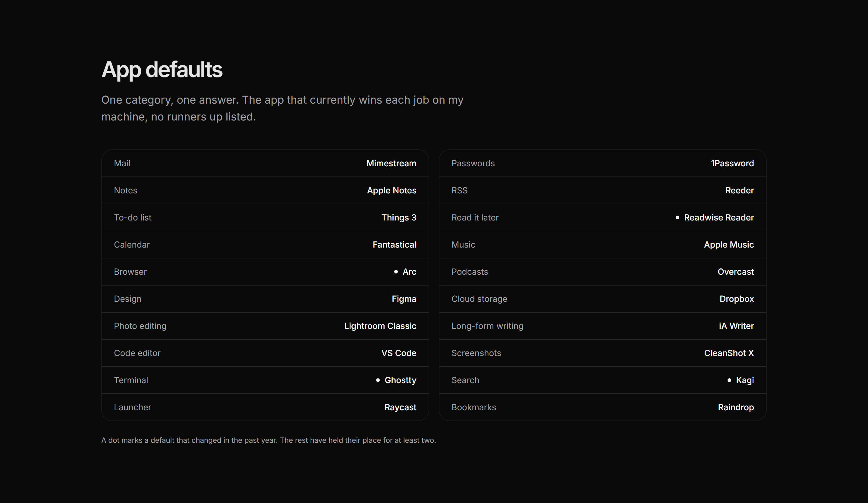
Task: Click the Apple Notes value
Action: pyautogui.click(x=392, y=190)
